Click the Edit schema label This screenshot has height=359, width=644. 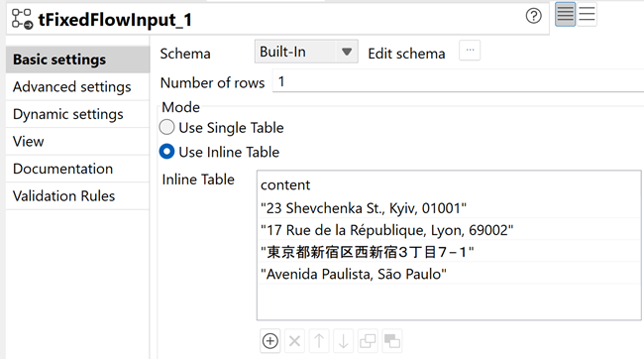pos(406,54)
